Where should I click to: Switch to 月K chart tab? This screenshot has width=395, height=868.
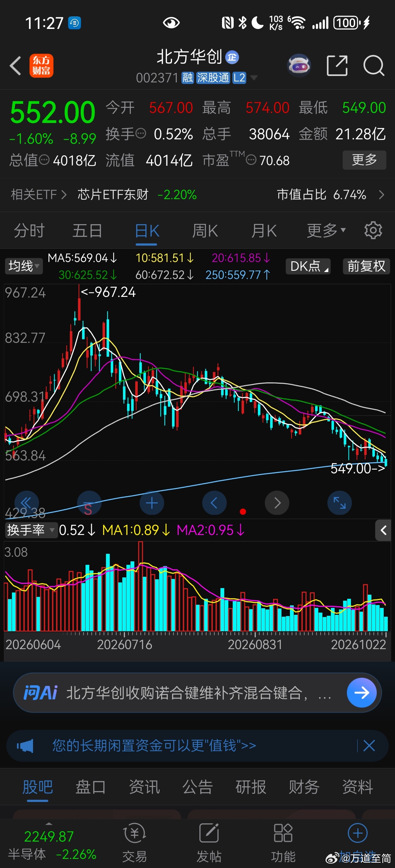tap(264, 231)
